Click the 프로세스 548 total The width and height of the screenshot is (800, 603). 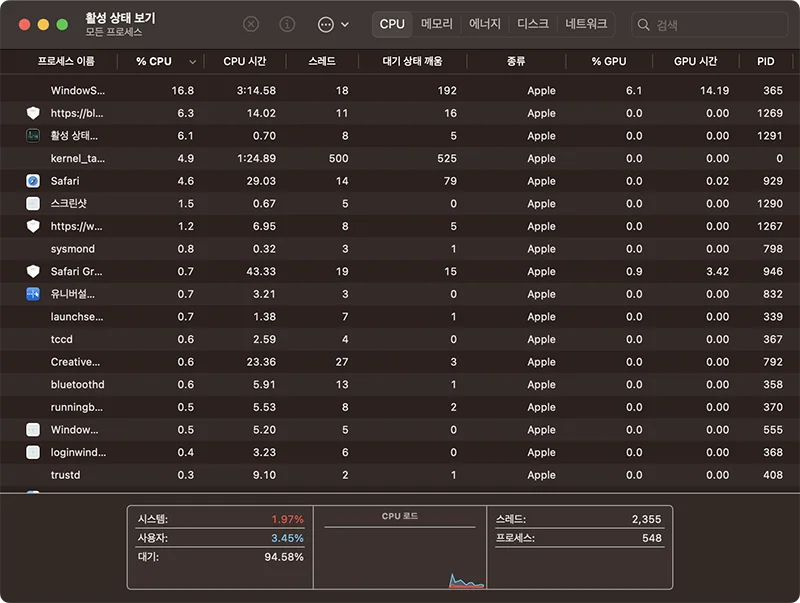(579, 538)
